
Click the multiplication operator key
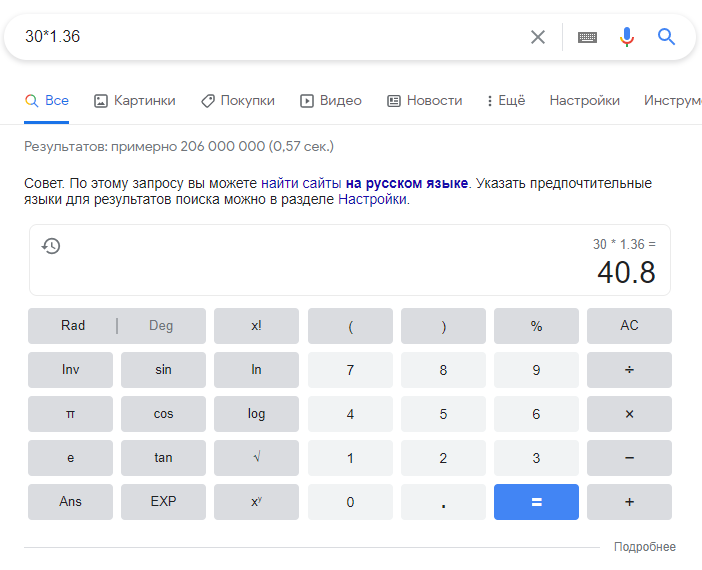tap(629, 414)
